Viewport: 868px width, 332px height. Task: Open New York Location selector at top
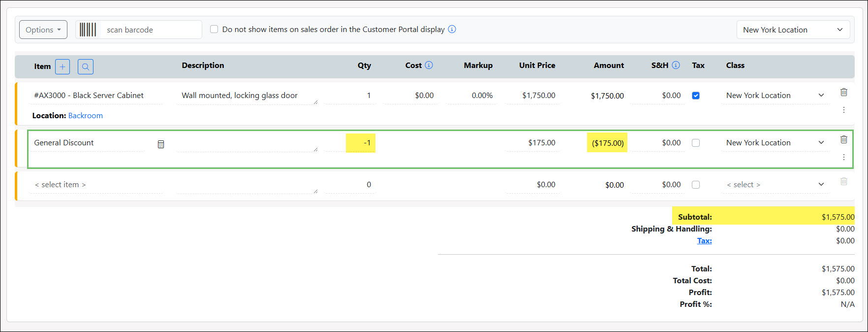pos(793,30)
